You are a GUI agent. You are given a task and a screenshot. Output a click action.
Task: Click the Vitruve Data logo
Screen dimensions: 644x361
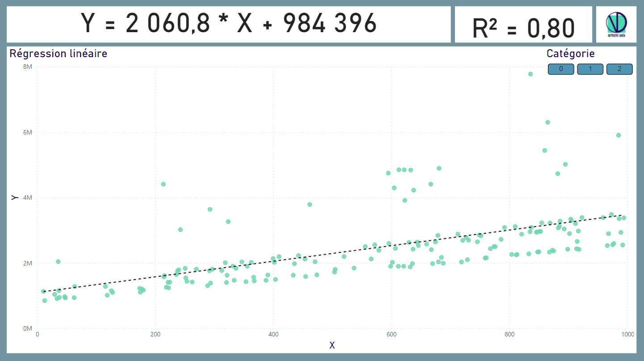[x=616, y=24]
